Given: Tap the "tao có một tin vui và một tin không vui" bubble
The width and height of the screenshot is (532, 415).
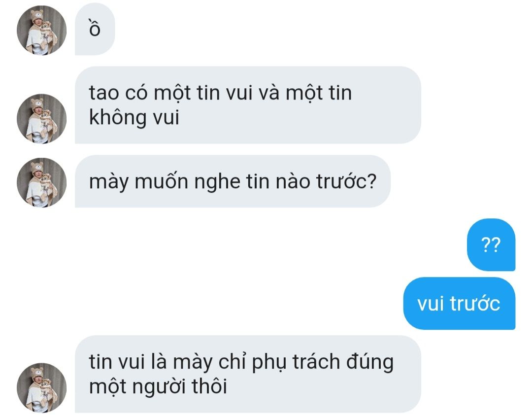Looking at the screenshot, I should [x=248, y=105].
